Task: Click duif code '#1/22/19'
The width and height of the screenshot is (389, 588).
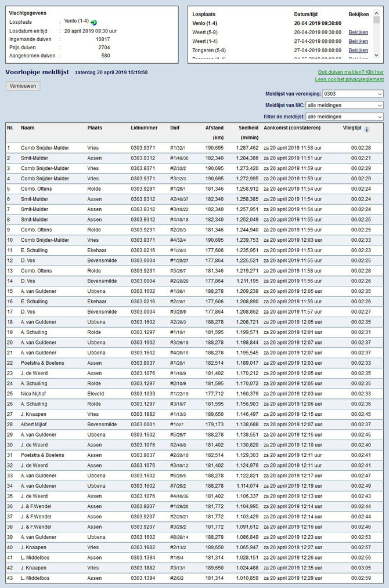Action: [x=179, y=394]
